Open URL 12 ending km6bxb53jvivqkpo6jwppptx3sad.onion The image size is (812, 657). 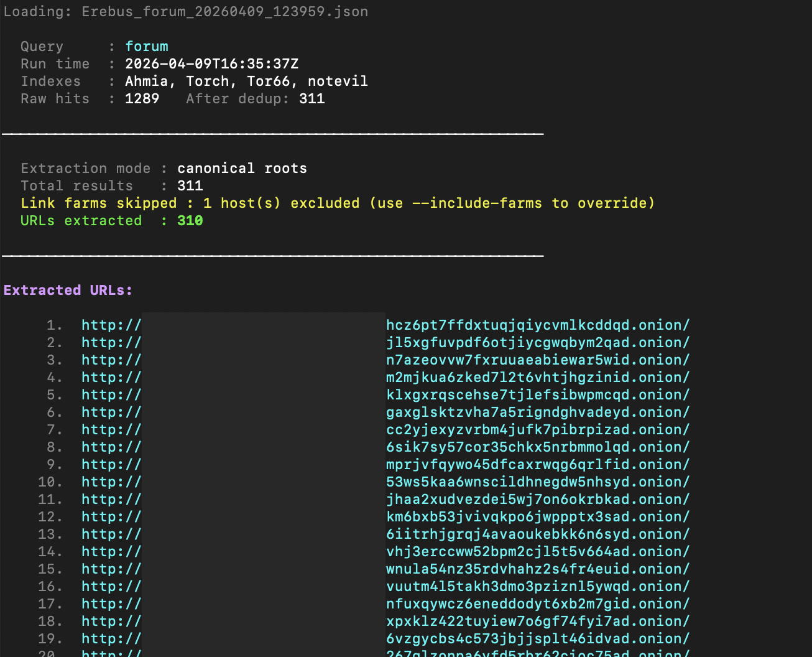[x=385, y=517]
